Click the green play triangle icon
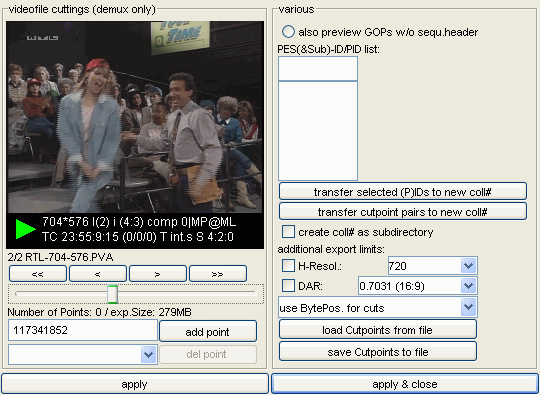The width and height of the screenshot is (540, 395). pos(25,229)
